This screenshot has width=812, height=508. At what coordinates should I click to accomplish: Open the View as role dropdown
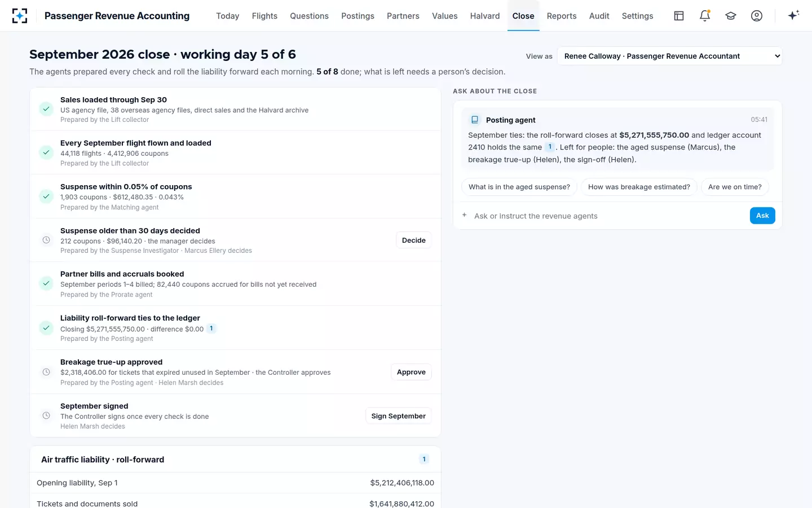[x=669, y=56]
